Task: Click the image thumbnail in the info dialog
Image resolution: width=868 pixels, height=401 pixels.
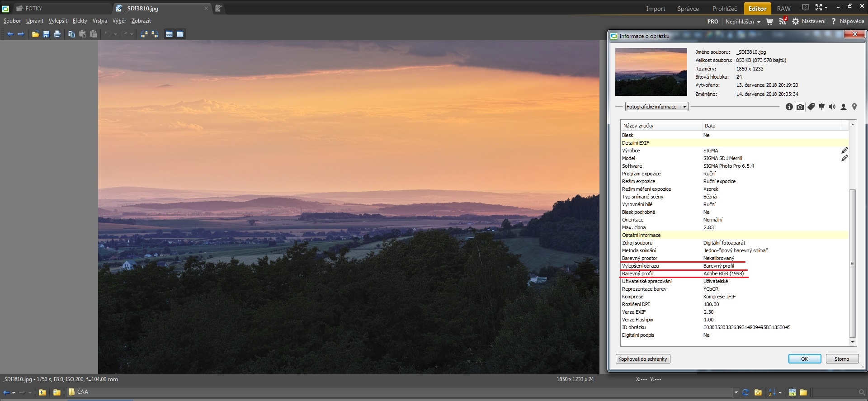Action: tap(651, 72)
